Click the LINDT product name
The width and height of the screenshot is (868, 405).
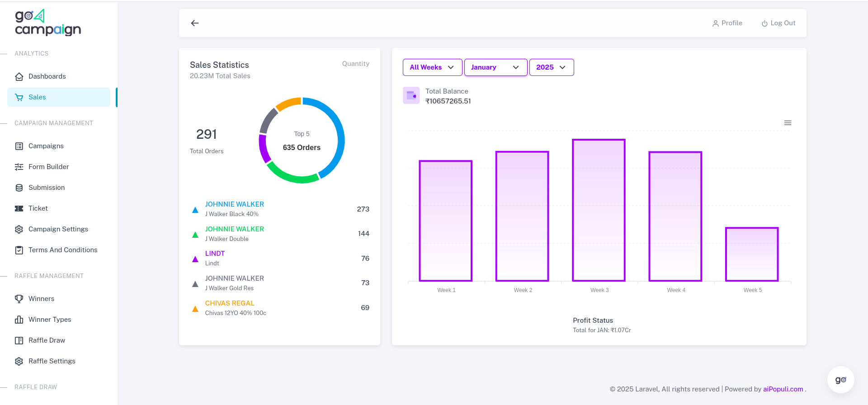pos(215,254)
